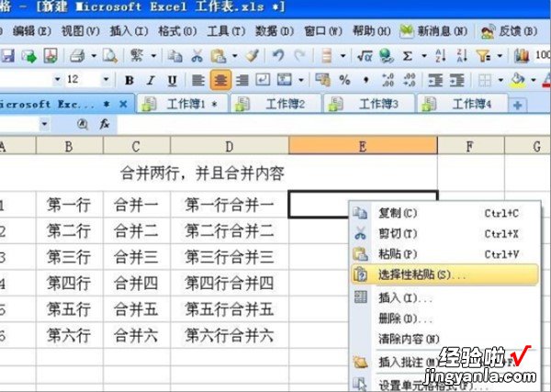The image size is (551, 392).
Task: Toggle center alignment button
Action: pos(220,81)
